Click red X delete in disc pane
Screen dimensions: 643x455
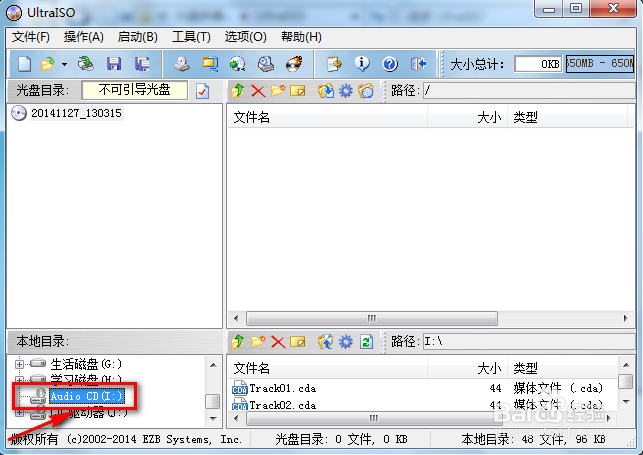(258, 91)
